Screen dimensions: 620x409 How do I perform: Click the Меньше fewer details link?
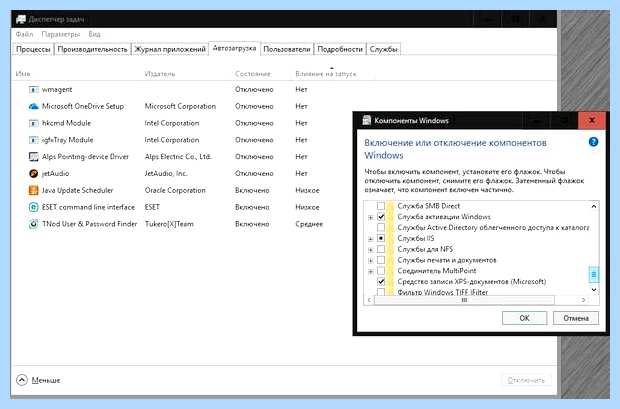46,381
